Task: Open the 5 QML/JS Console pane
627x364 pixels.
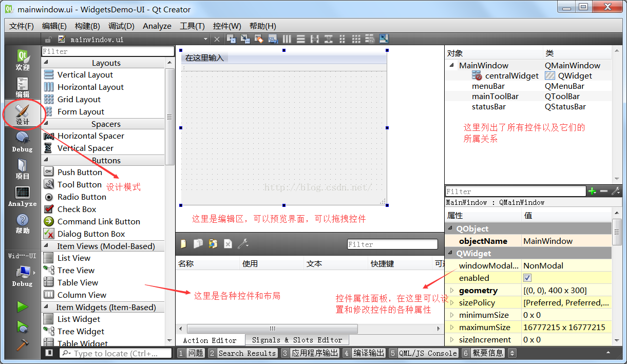Action: coord(423,353)
